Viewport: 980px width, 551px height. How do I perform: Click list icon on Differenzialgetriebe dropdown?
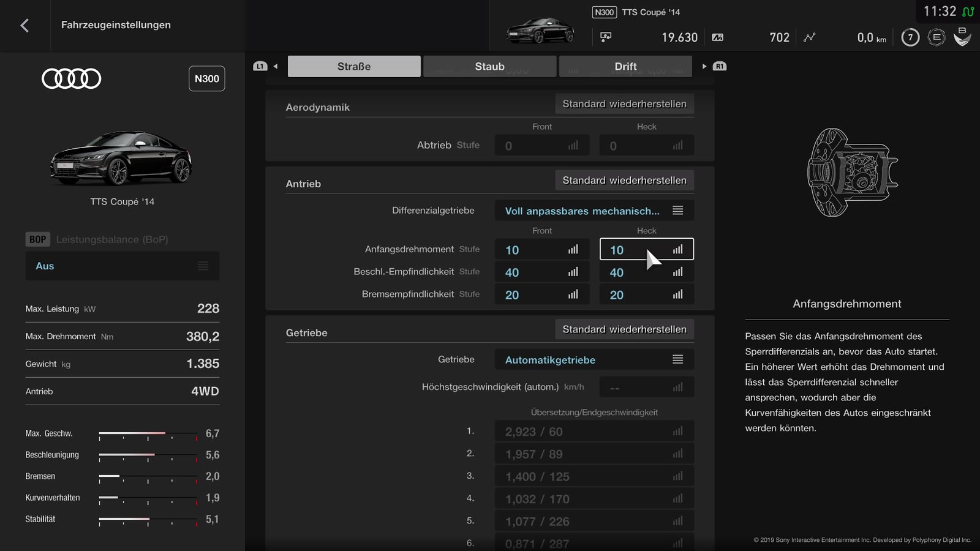tap(677, 211)
